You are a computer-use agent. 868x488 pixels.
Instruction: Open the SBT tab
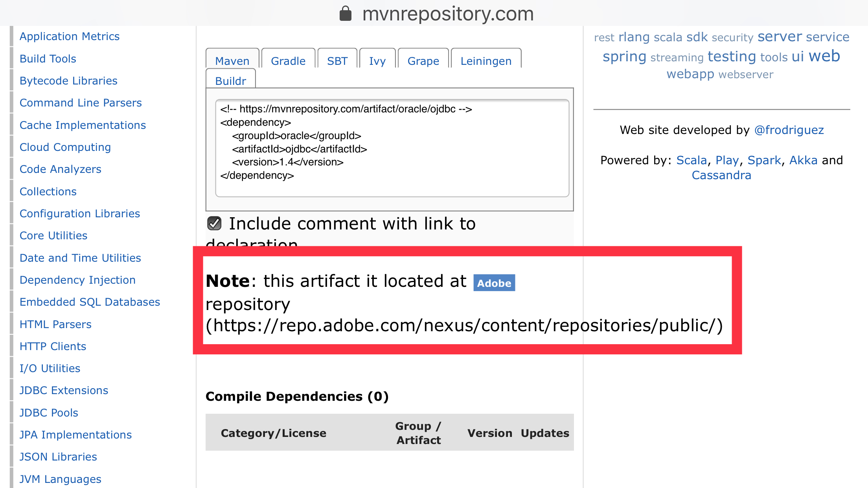tap(337, 61)
